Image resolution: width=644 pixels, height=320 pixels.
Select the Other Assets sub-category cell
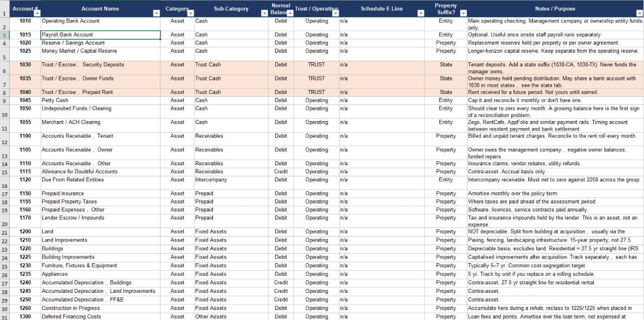(231, 316)
